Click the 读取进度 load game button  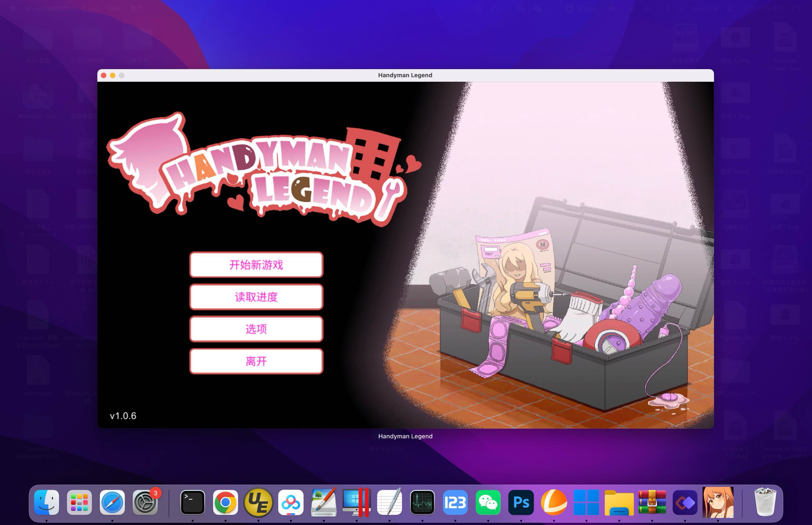point(256,297)
